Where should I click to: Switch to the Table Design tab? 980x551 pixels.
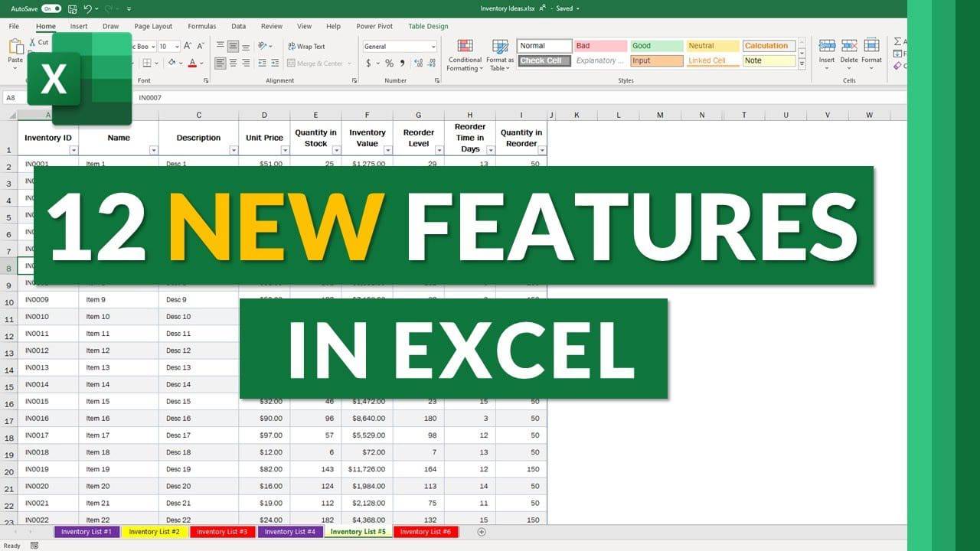(428, 25)
